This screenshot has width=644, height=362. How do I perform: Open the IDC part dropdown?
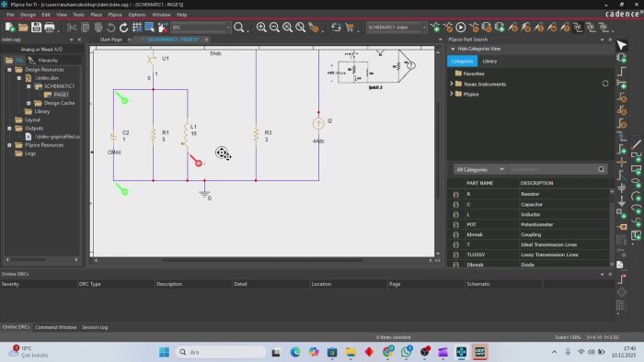click(229, 28)
